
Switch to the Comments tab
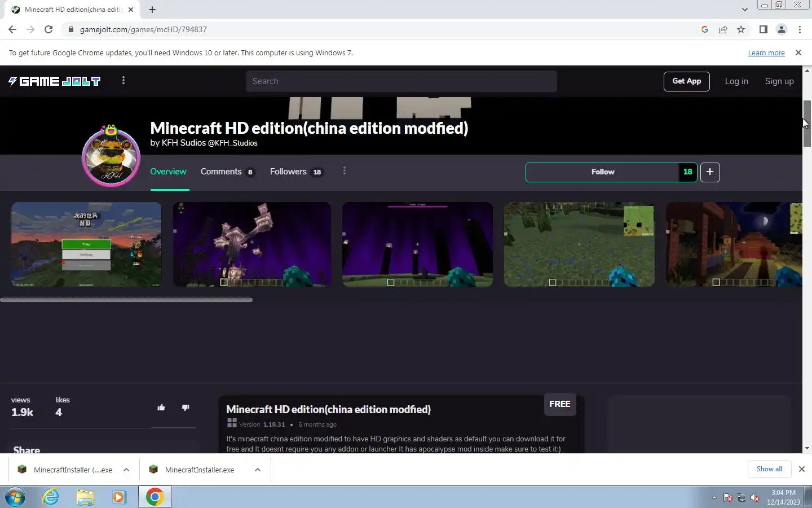click(227, 172)
